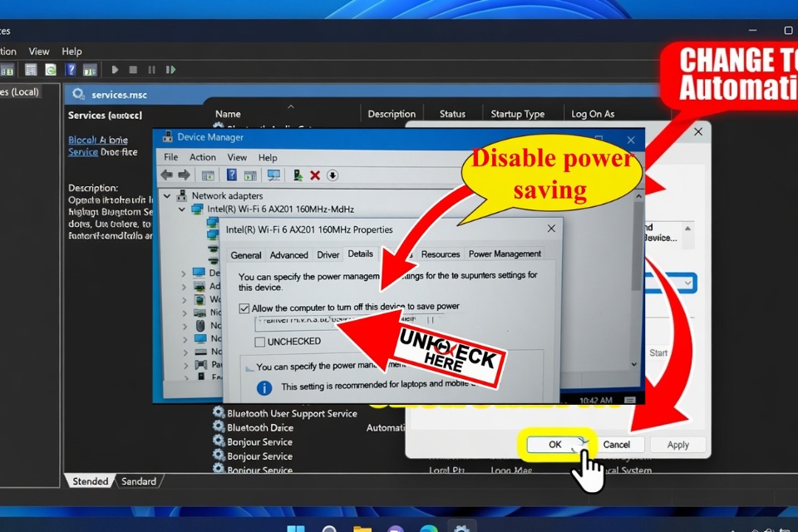The image size is (798, 532).
Task: Sort services by the Status column
Action: (x=452, y=114)
